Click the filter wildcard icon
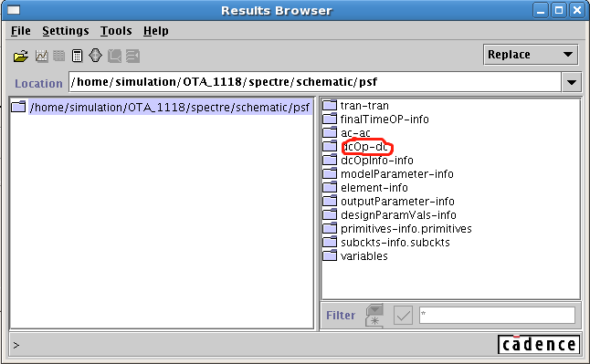This screenshot has height=364, width=590. coord(374,316)
